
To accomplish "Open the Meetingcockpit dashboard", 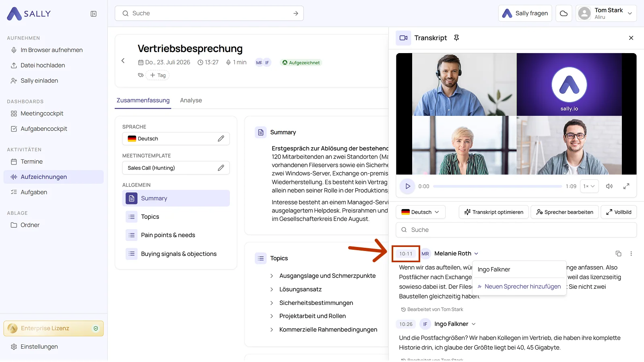I will [54, 113].
